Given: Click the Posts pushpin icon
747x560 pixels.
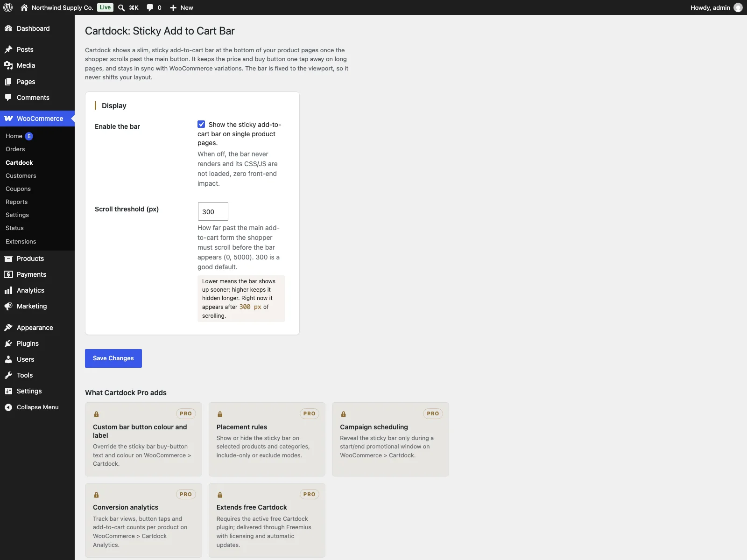Looking at the screenshot, I should click(x=8, y=49).
